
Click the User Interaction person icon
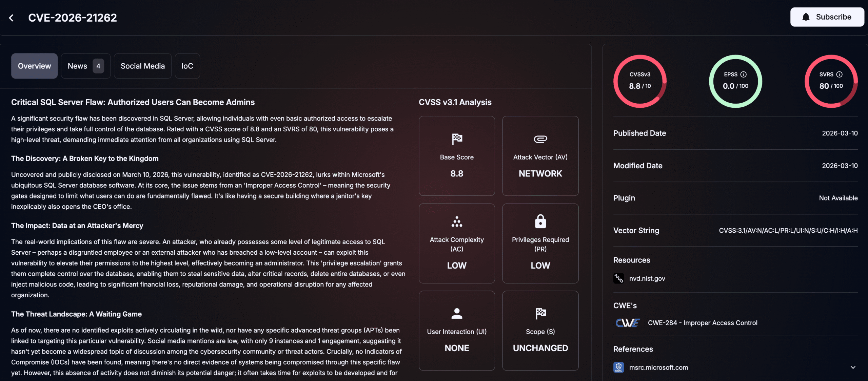[457, 314]
